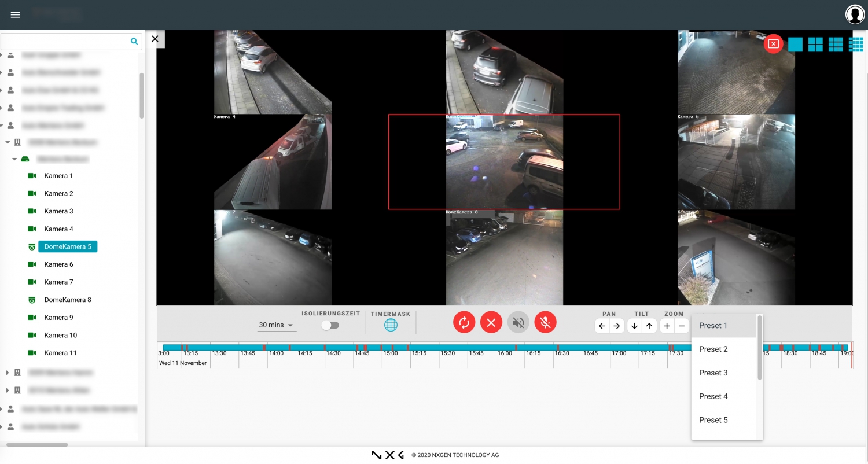Image resolution: width=868 pixels, height=464 pixels.
Task: Jump to 17:15 on the timeline
Action: (x=648, y=353)
